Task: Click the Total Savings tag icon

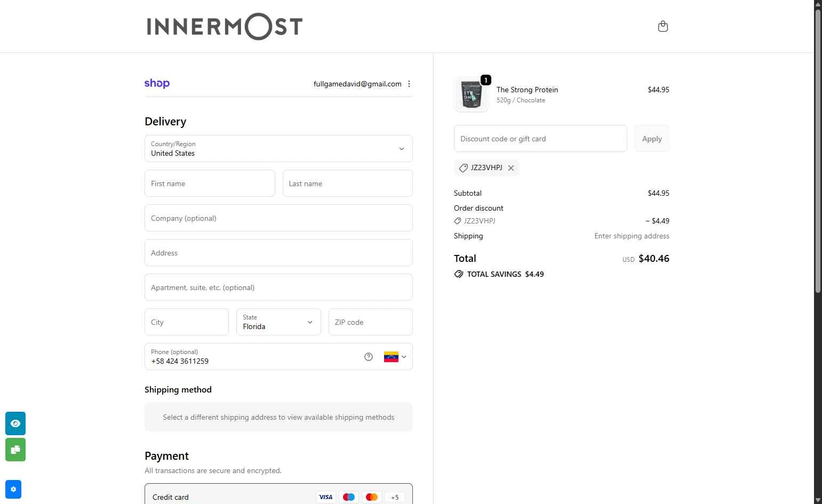Action: point(459,274)
